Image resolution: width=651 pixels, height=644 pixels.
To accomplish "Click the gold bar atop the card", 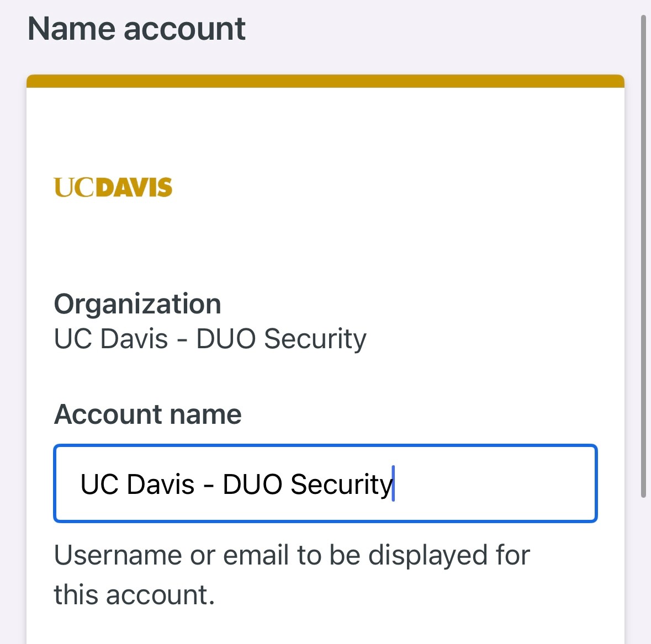I will pyautogui.click(x=325, y=81).
